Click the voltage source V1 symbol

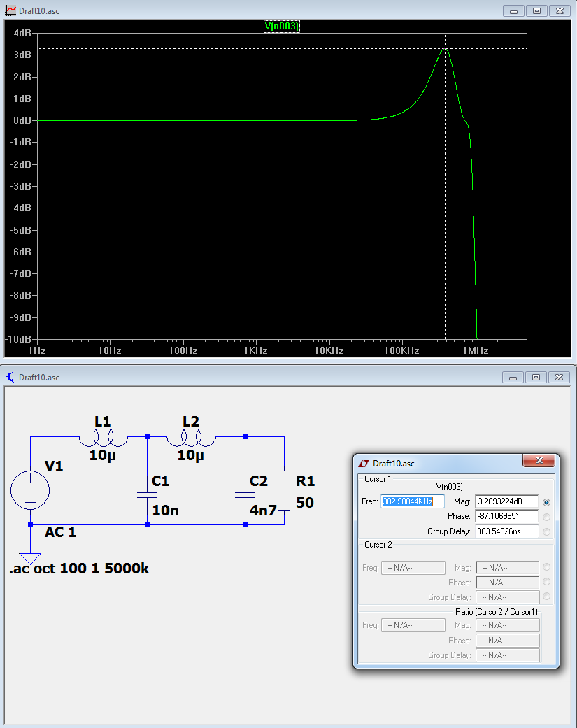pyautogui.click(x=30, y=490)
